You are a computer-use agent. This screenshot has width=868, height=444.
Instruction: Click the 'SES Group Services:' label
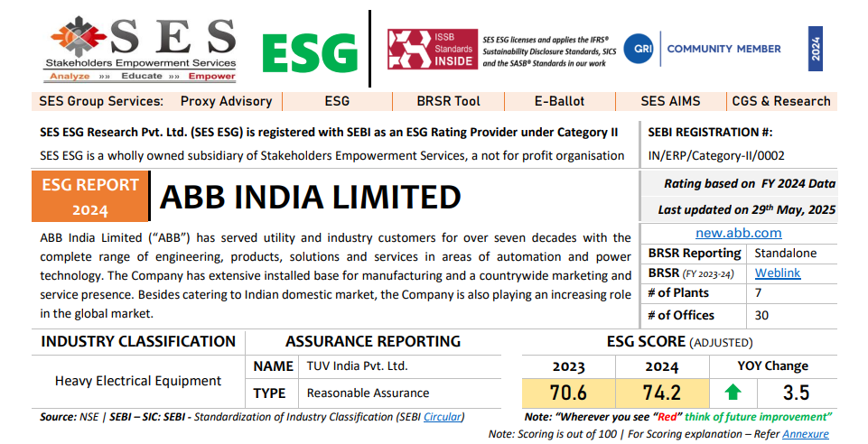click(101, 101)
